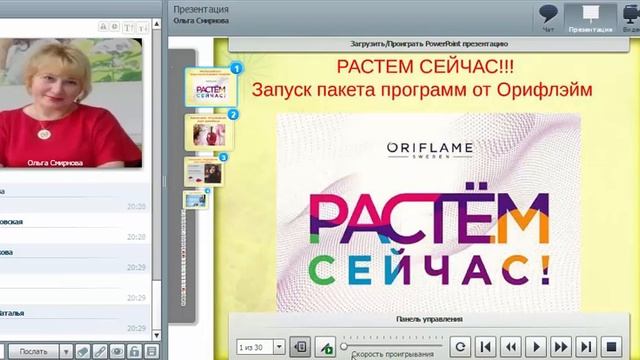The width and height of the screenshot is (640, 360).
Task: Click the play presentation button
Action: click(x=536, y=347)
